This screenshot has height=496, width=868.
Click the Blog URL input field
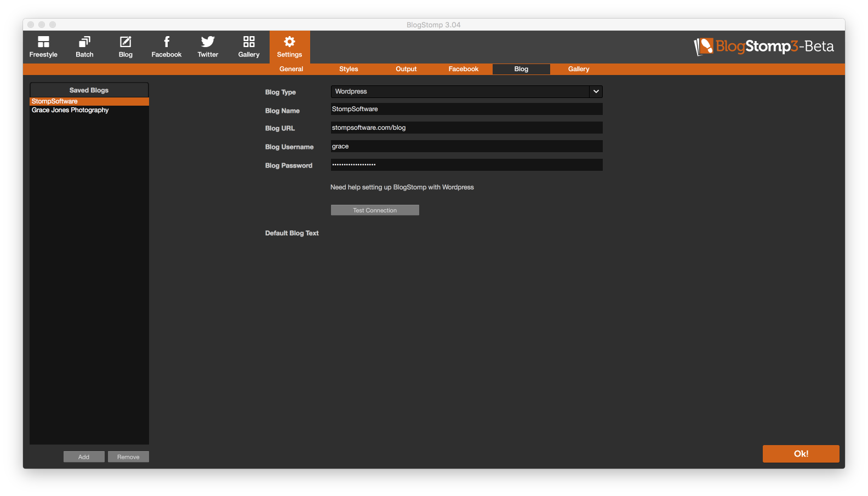[x=466, y=128]
